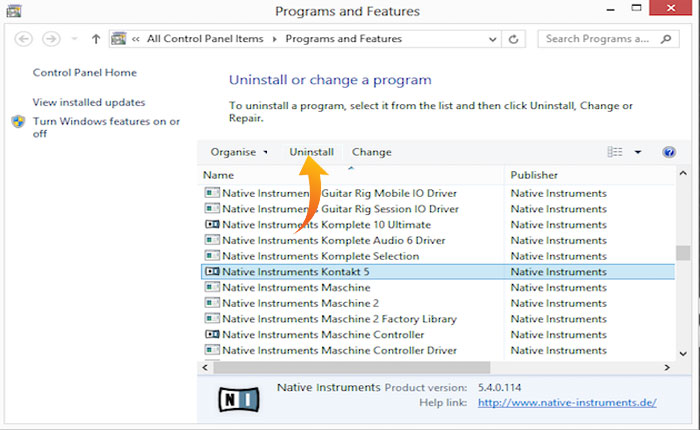Viewport: 700px width, 430px height.
Task: Open the native-instruments.de help link
Action: click(567, 403)
